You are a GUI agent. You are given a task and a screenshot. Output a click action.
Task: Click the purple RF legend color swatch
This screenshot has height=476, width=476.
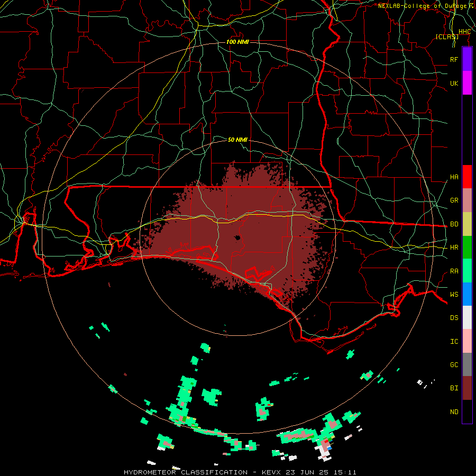(x=467, y=59)
